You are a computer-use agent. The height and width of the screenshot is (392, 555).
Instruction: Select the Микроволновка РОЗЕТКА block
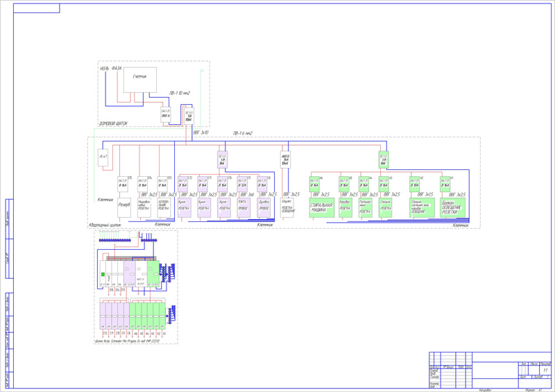144,207
